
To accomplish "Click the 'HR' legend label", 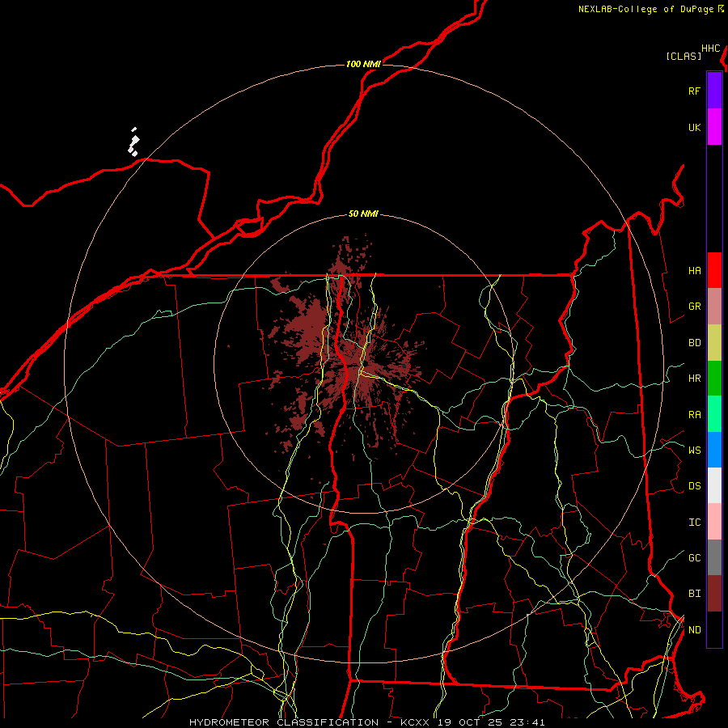I will click(x=694, y=379).
